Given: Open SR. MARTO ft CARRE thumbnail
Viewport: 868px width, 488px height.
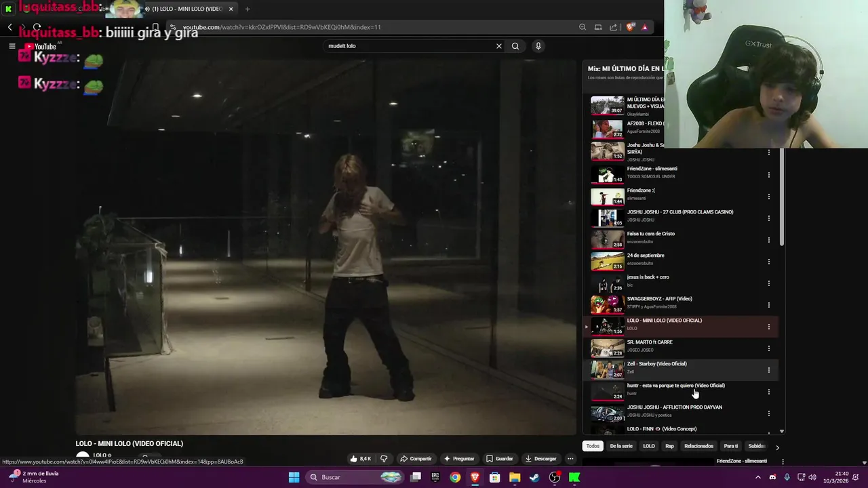Looking at the screenshot, I should [x=607, y=348].
